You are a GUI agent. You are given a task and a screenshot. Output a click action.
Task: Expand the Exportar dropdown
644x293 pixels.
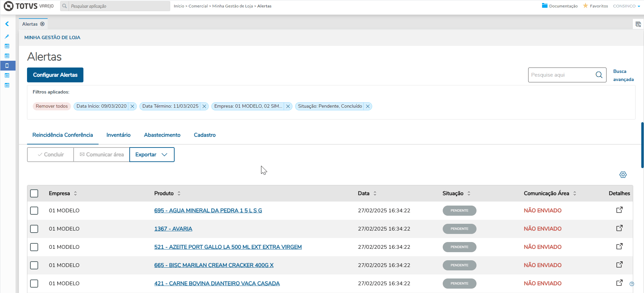click(x=152, y=155)
